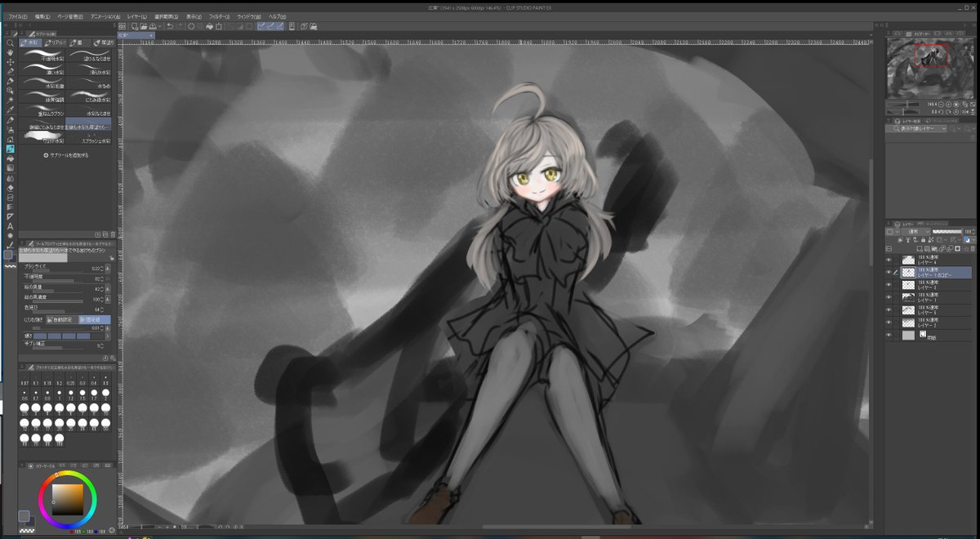Open 絵の具量 dynamics settings button
Image resolution: width=980 pixels, height=539 pixels.
(109, 289)
